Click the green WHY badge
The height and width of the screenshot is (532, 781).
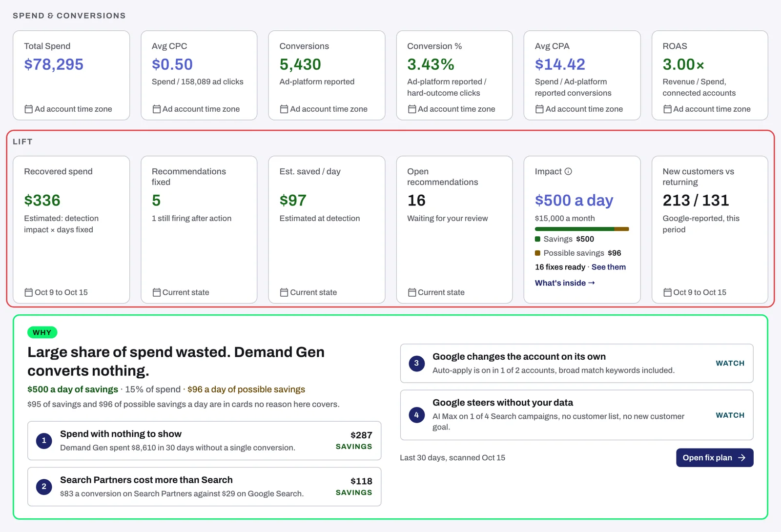tap(42, 332)
